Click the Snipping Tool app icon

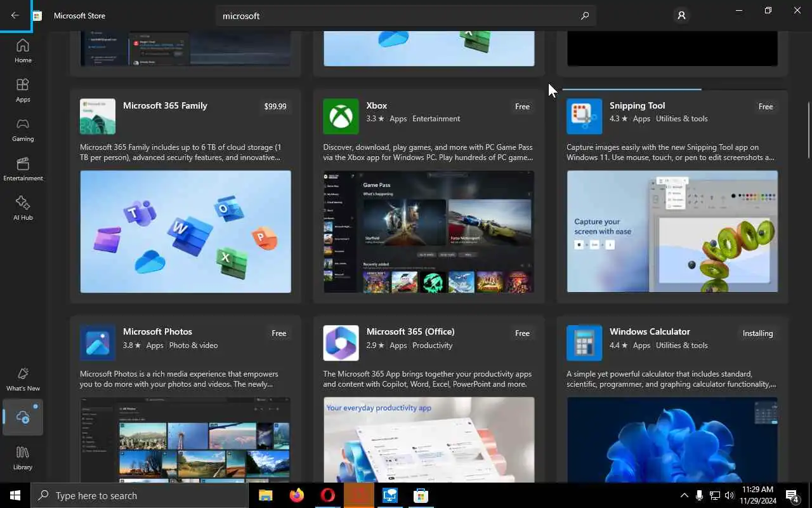584,116
